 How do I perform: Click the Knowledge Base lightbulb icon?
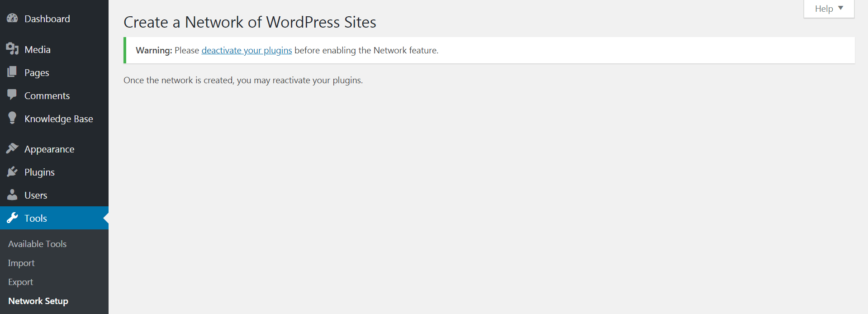tap(12, 118)
